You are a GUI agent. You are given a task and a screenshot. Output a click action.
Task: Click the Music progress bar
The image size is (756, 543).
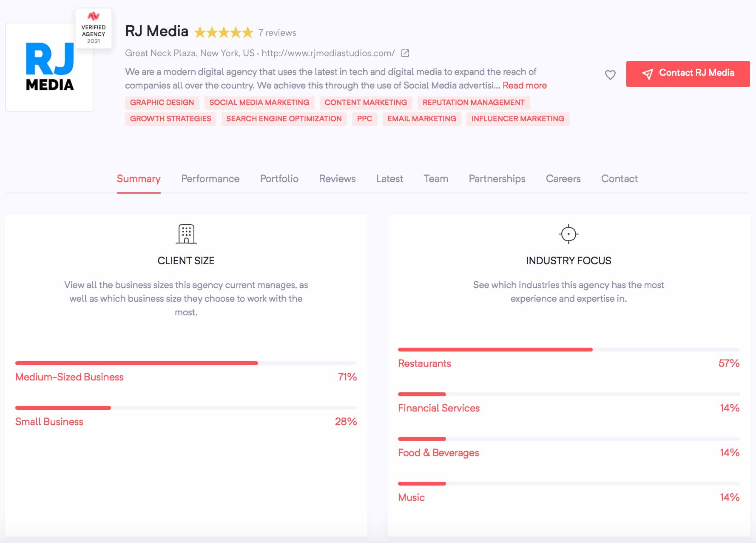point(569,483)
